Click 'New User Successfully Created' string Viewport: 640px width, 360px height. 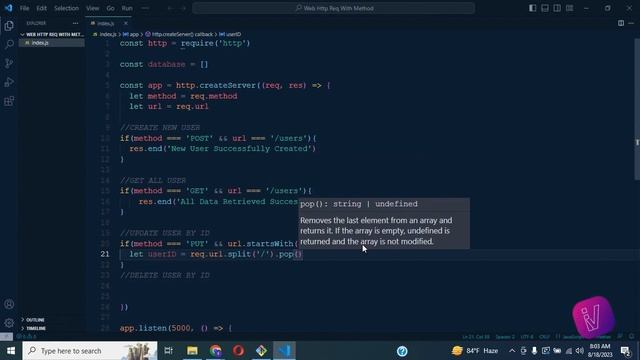click(x=241, y=149)
